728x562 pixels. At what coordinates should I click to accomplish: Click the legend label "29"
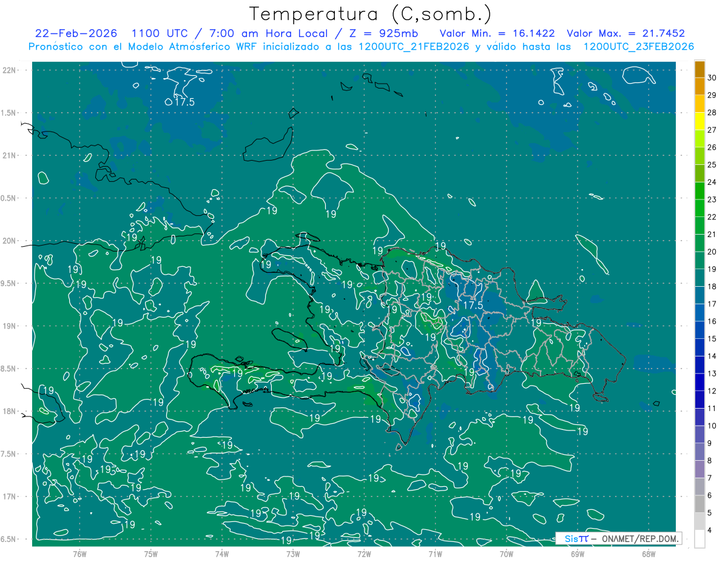[x=712, y=95]
